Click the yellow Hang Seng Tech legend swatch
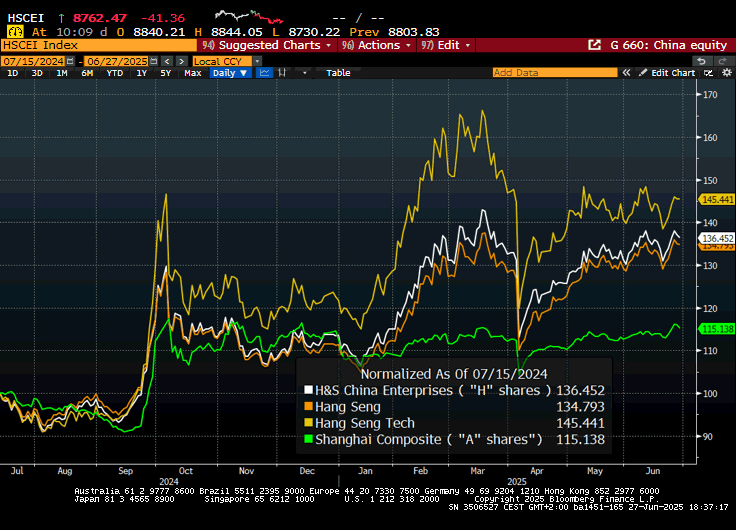This screenshot has width=736, height=530. [x=308, y=423]
